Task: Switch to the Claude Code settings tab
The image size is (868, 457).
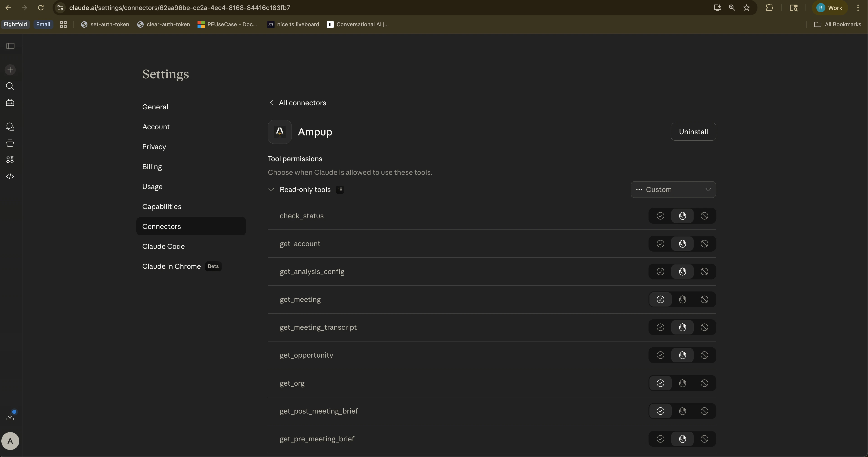Action: [x=163, y=246]
